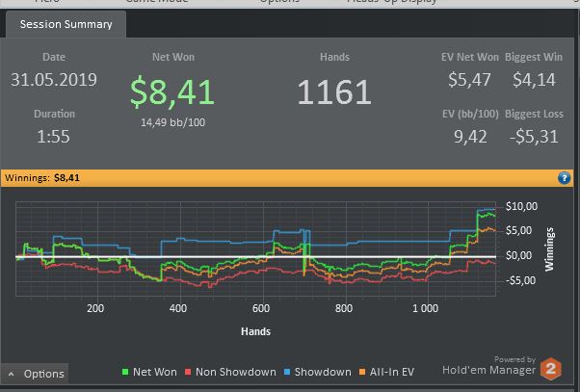Toggle the All-In EV orange legend swatch
The height and width of the screenshot is (392, 580).
click(362, 372)
